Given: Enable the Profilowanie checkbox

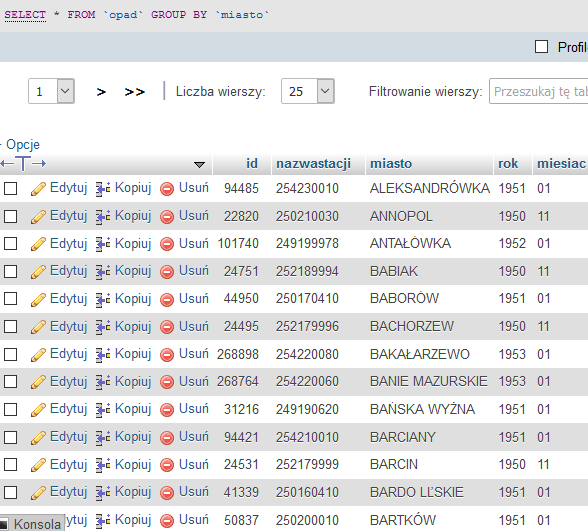Looking at the screenshot, I should coord(541,47).
